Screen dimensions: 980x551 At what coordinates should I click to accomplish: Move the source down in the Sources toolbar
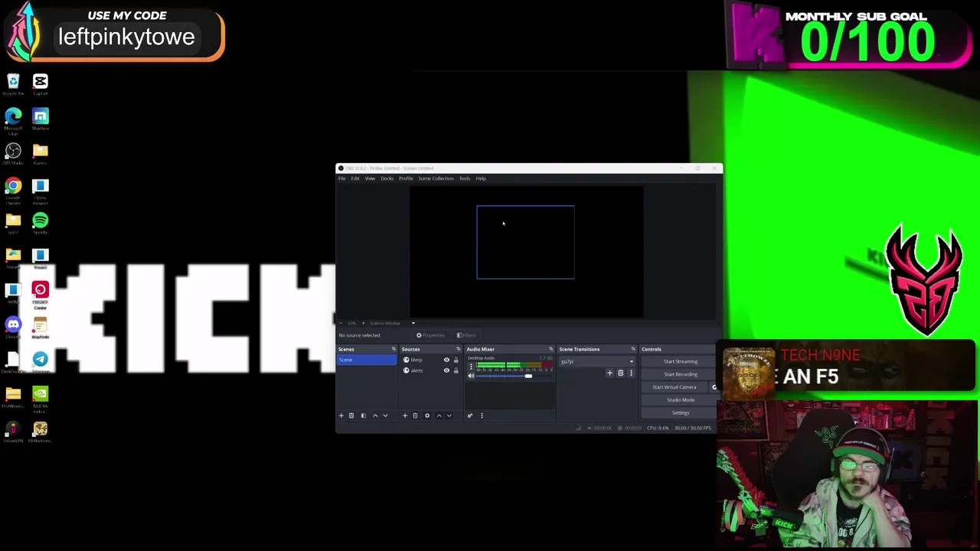pyautogui.click(x=449, y=416)
